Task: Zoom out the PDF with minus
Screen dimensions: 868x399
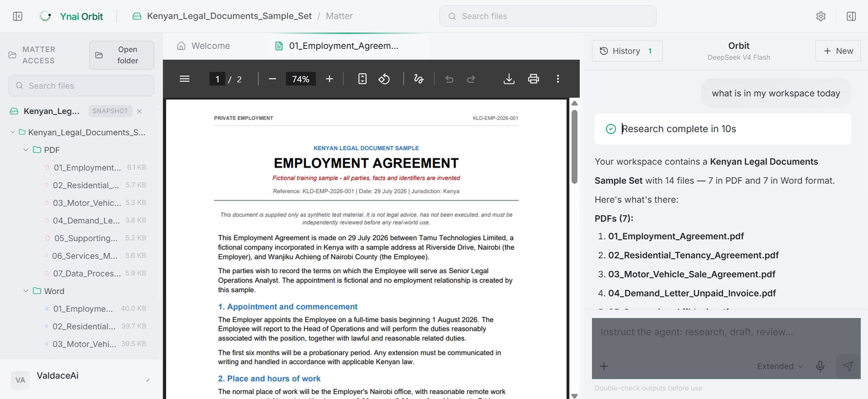Action: 272,79
